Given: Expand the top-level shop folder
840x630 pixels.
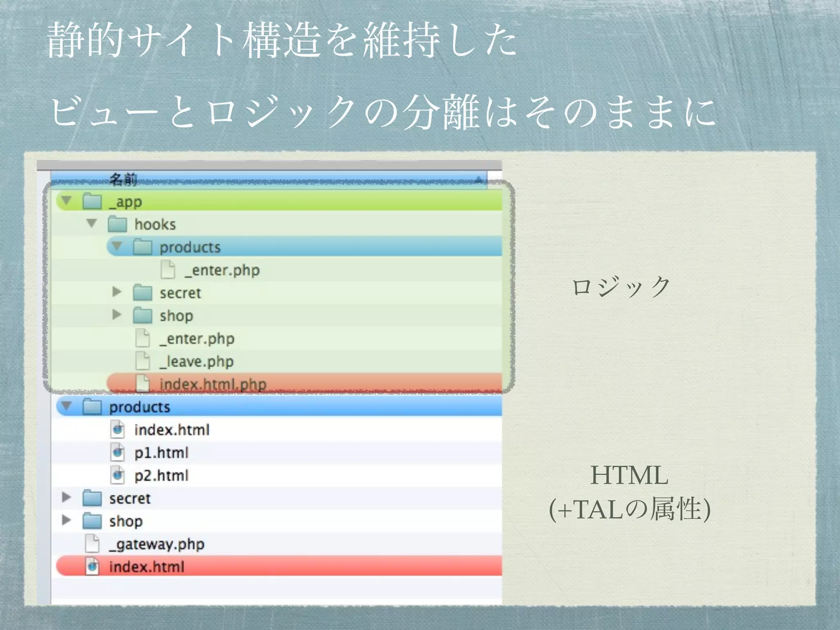Looking at the screenshot, I should [x=66, y=520].
